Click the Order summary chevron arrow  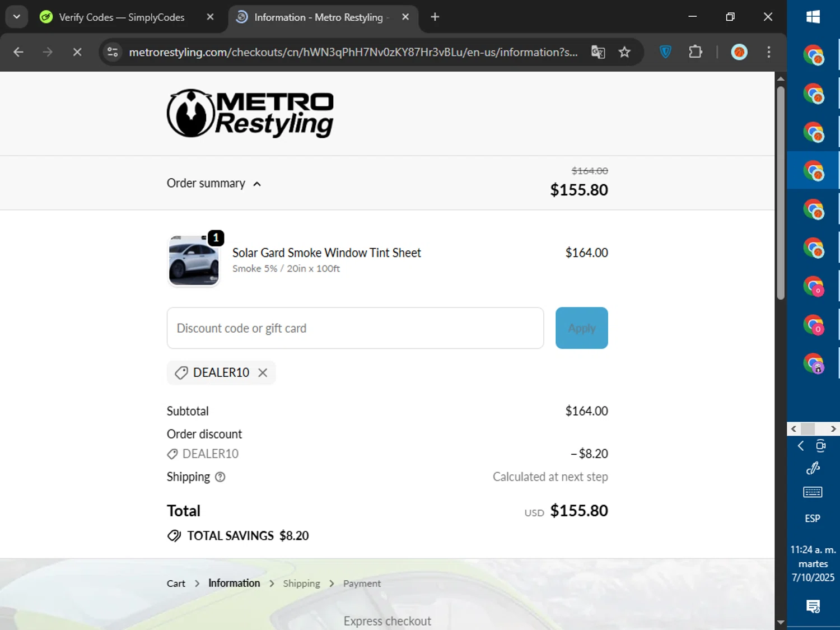click(257, 184)
